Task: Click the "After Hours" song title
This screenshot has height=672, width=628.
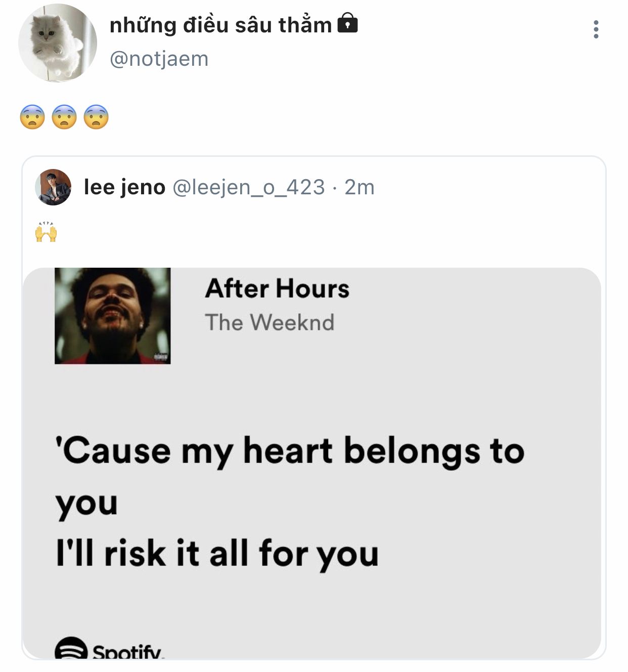Action: [277, 288]
